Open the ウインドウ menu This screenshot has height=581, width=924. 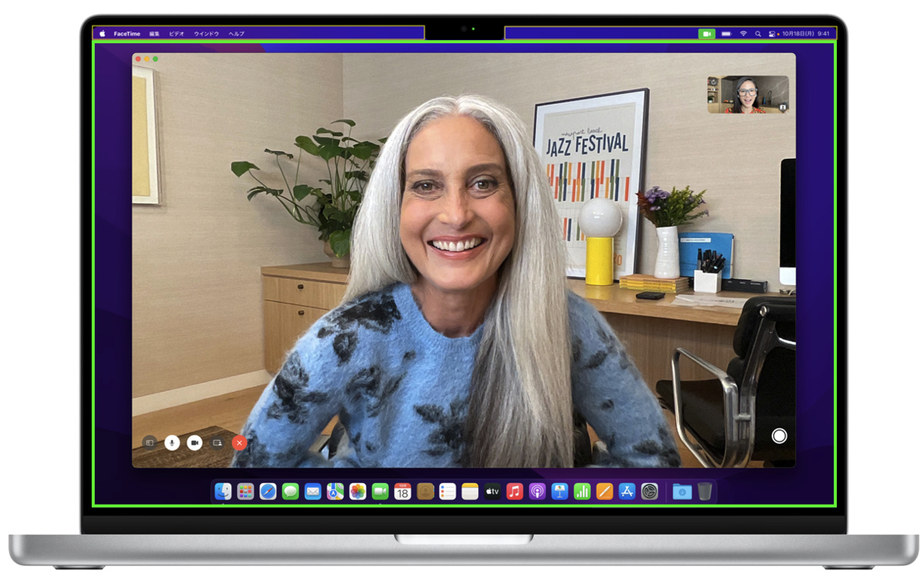[x=206, y=34]
